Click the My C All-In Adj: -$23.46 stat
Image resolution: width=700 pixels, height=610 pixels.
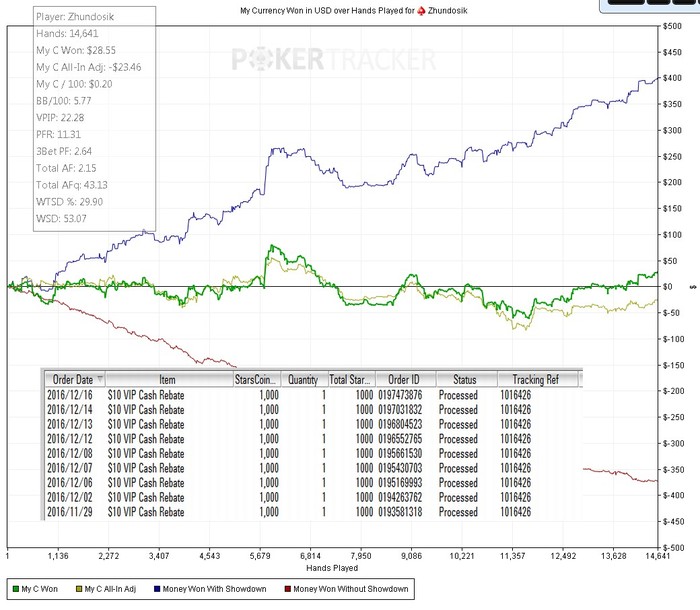[x=88, y=67]
